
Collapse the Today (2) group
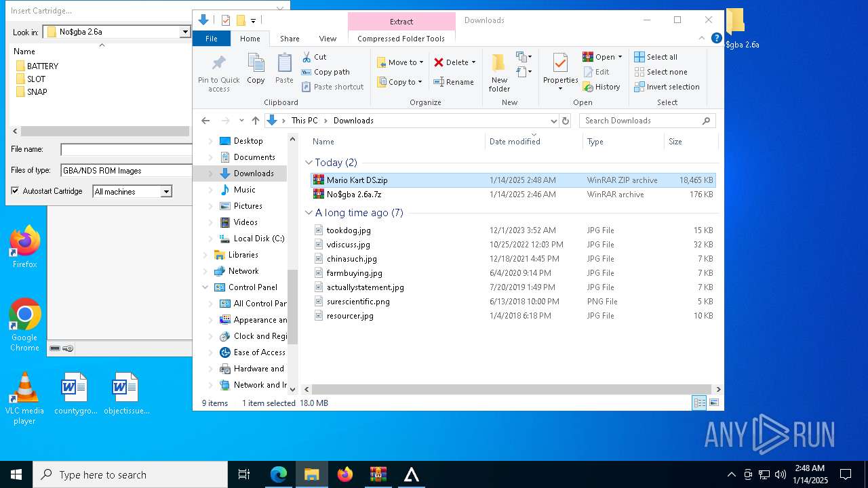pyautogui.click(x=309, y=163)
